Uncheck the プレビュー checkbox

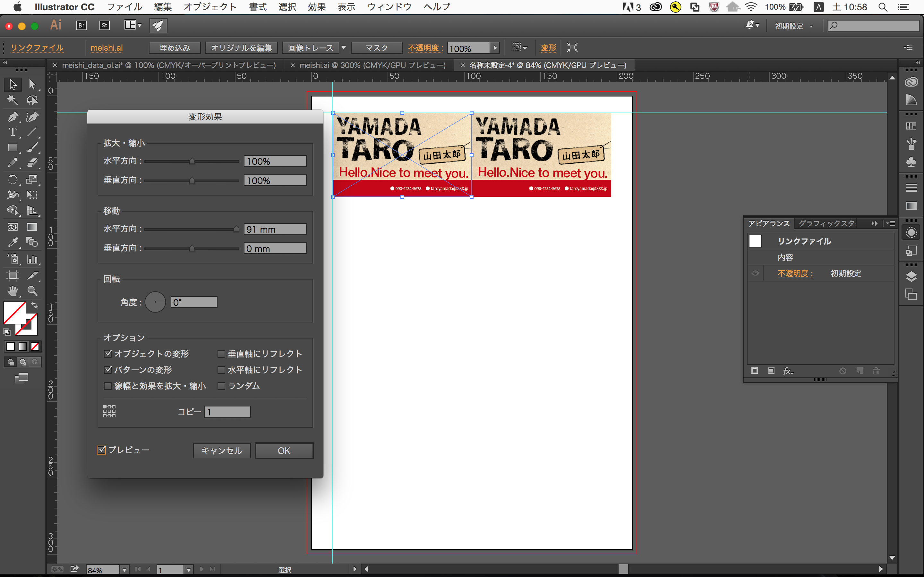102,450
